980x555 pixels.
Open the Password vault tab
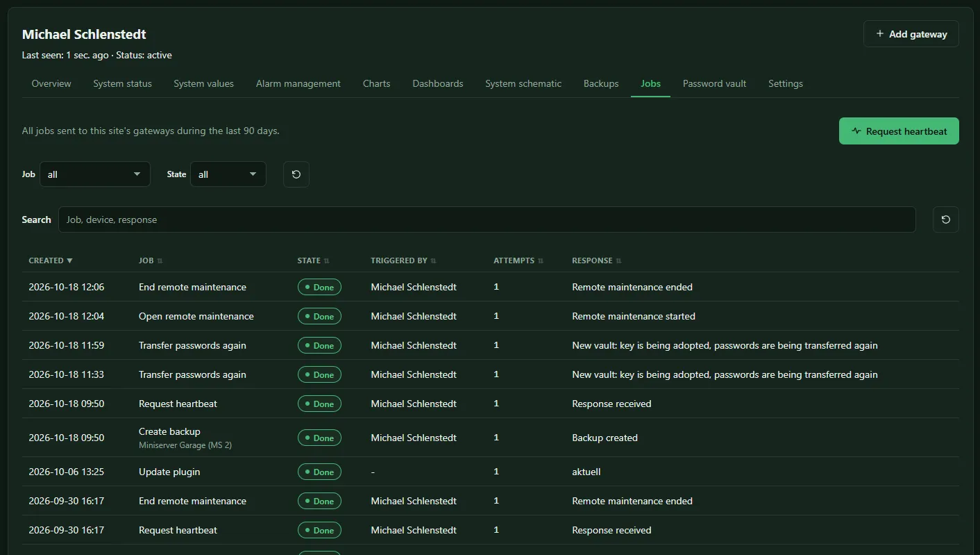point(714,83)
